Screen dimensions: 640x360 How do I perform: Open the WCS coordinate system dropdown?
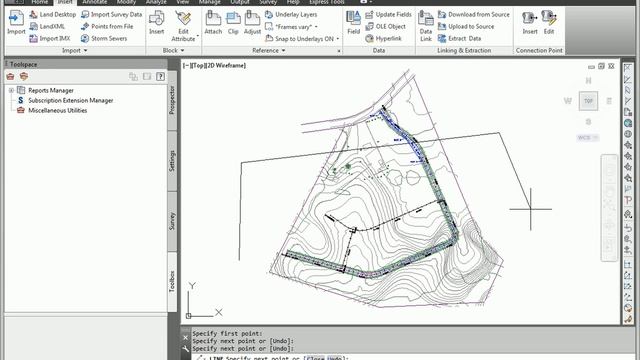[588, 138]
